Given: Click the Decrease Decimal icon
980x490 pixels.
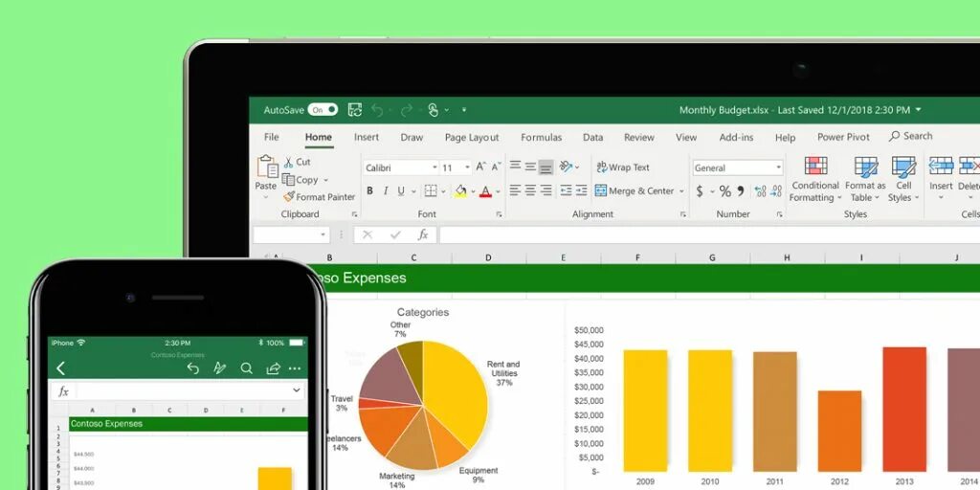Looking at the screenshot, I should 776,191.
